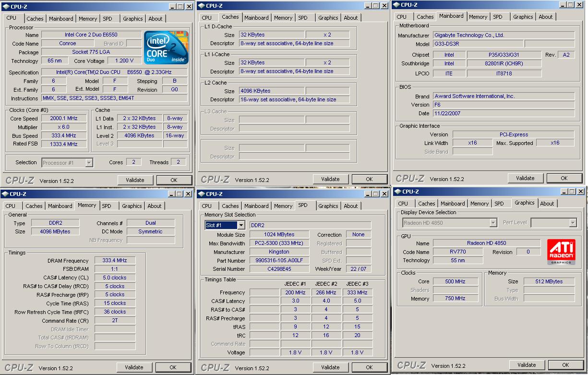Click OK in the DDR2 memory timings window
This screenshot has width=588, height=375.
173,367
